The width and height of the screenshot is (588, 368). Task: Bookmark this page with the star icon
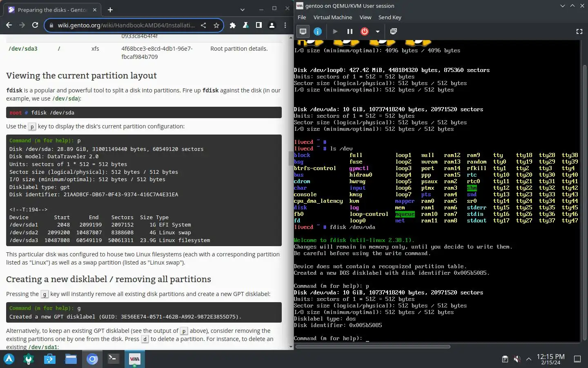pos(216,25)
